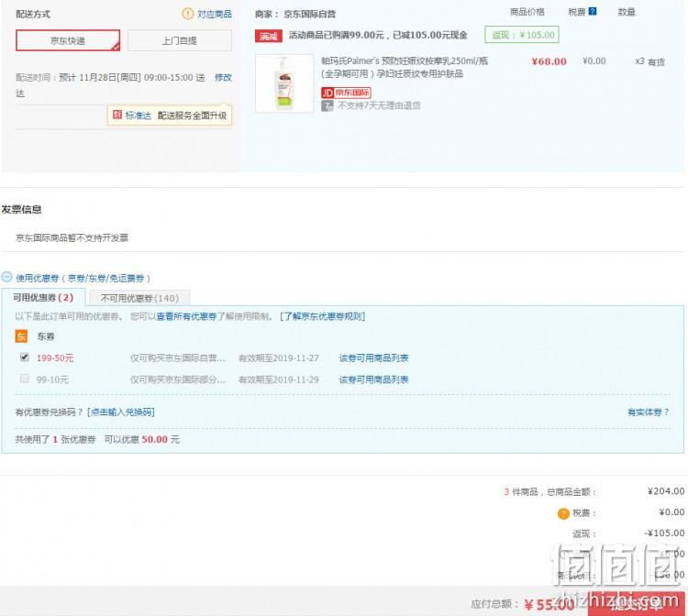Click the orange 东券 icon
Screen dimensions: 688x616
(21, 336)
